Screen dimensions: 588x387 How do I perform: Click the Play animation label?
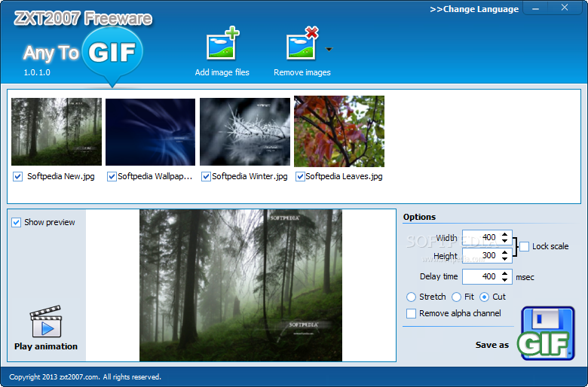point(46,346)
